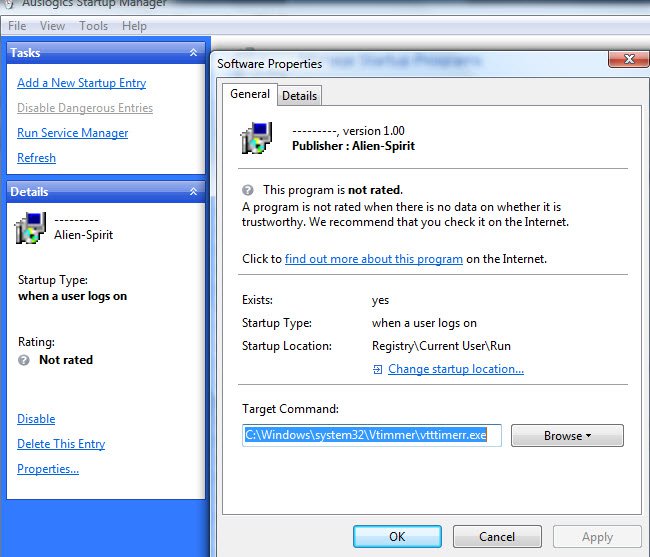Collapse the Details panel chevron
This screenshot has height=557, width=650.
pyautogui.click(x=193, y=191)
